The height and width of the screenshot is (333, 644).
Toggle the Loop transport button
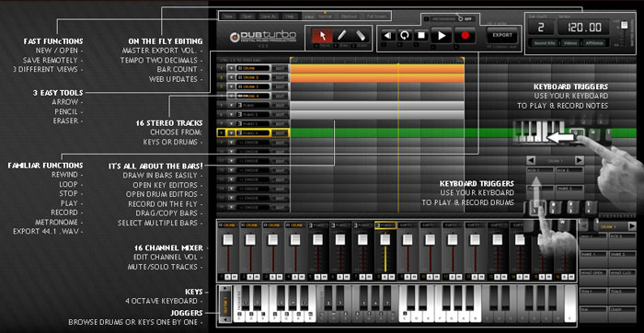(405, 36)
